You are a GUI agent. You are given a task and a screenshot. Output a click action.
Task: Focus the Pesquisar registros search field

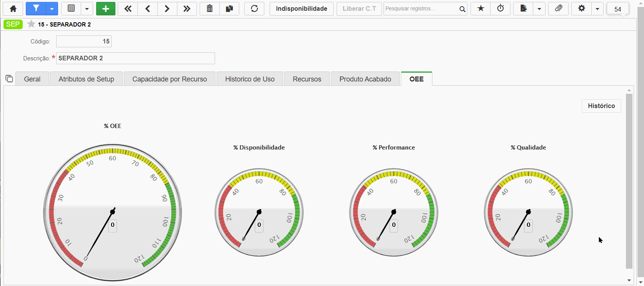click(420, 8)
